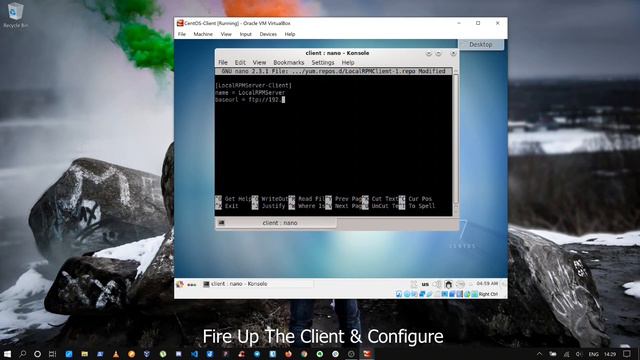Click the penguin icon in guest system tray
The image size is (640, 360).
pos(449,284)
